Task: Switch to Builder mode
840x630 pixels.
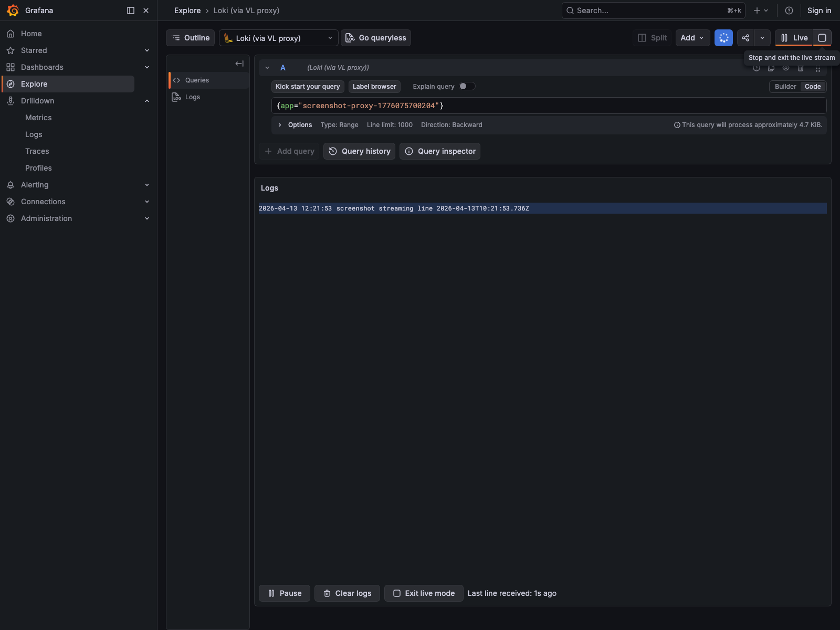Action: 785,87
